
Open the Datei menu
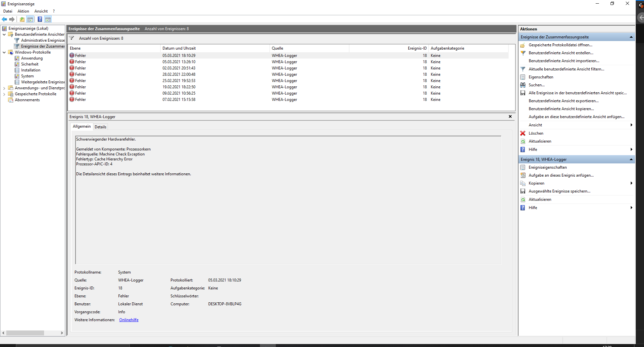[8, 11]
